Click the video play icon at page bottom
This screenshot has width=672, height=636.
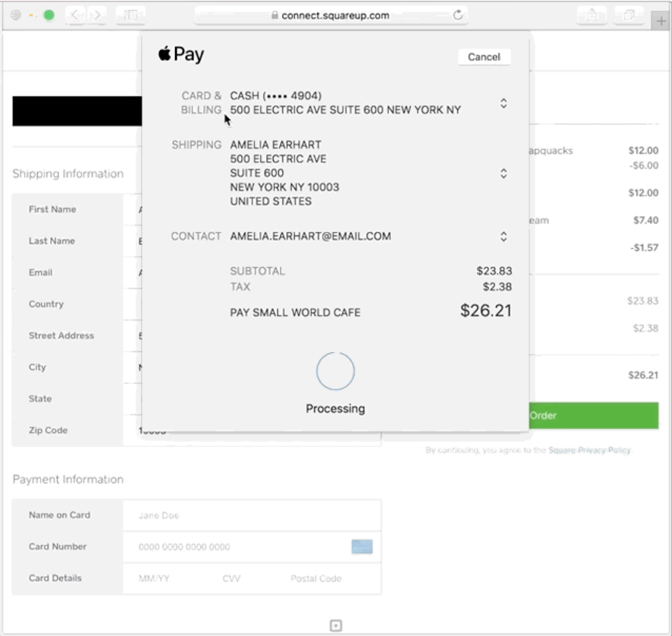[x=335, y=625]
